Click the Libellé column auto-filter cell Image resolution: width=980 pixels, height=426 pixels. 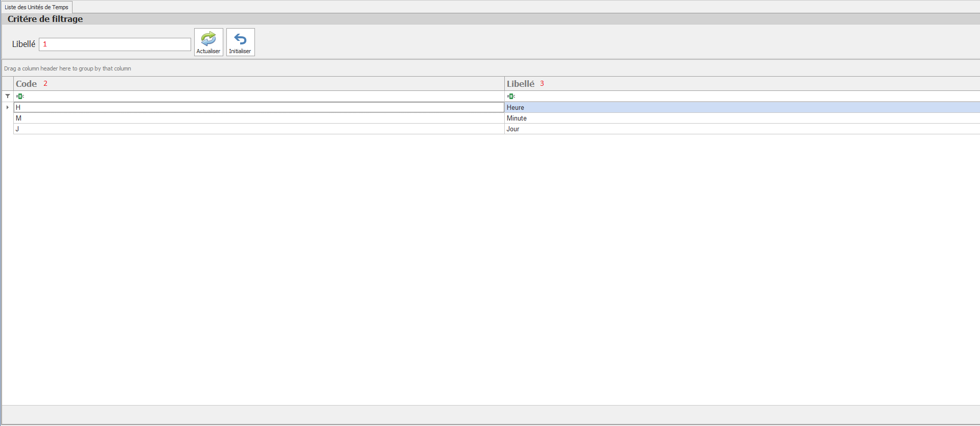point(741,96)
